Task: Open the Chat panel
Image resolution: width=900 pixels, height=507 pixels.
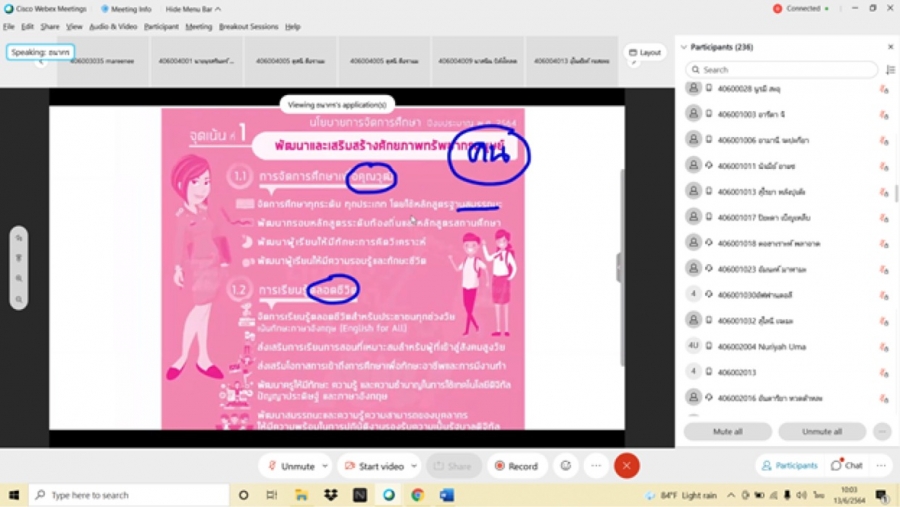Action: [846, 466]
